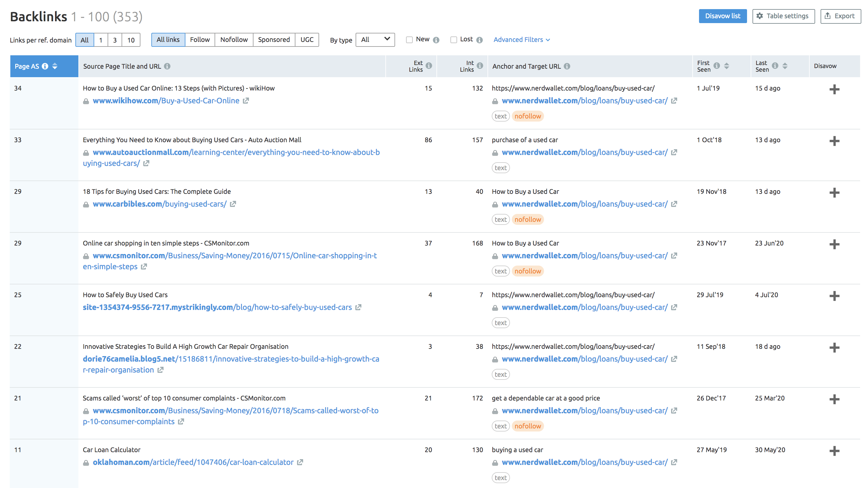Expand the Advanced Filters section
Screen dimensions: 868x488
coord(522,39)
